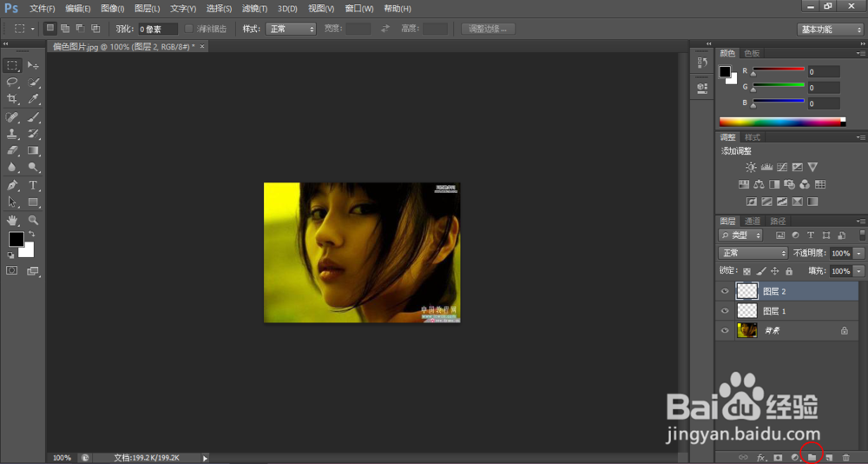Image resolution: width=868 pixels, height=464 pixels.
Task: Open the status bar info arrow
Action: tap(205, 459)
